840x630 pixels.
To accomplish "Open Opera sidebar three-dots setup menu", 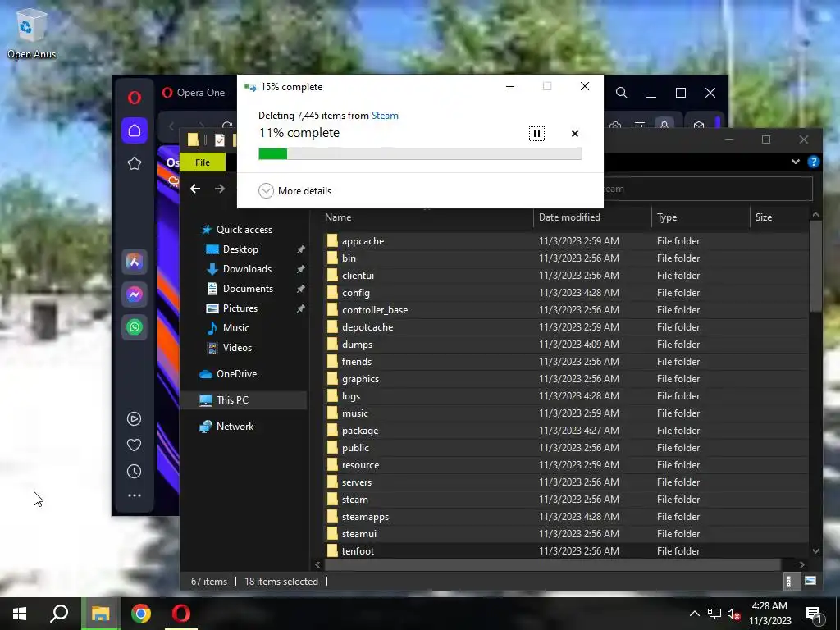I will click(x=135, y=495).
